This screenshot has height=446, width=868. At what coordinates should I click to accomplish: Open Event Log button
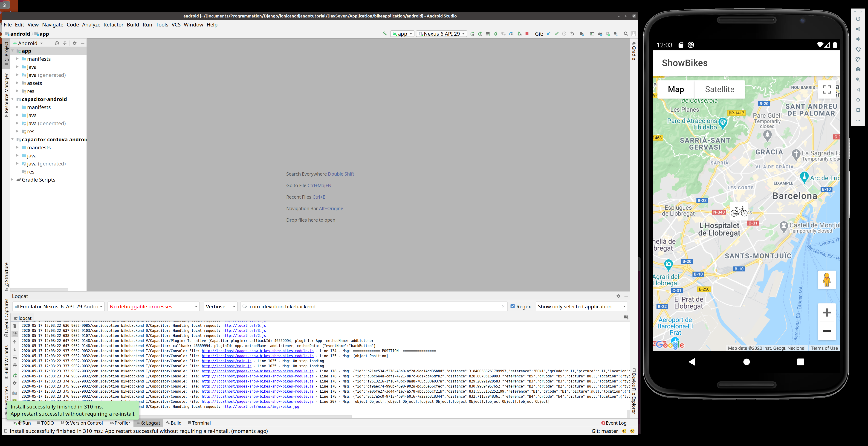[x=613, y=423]
